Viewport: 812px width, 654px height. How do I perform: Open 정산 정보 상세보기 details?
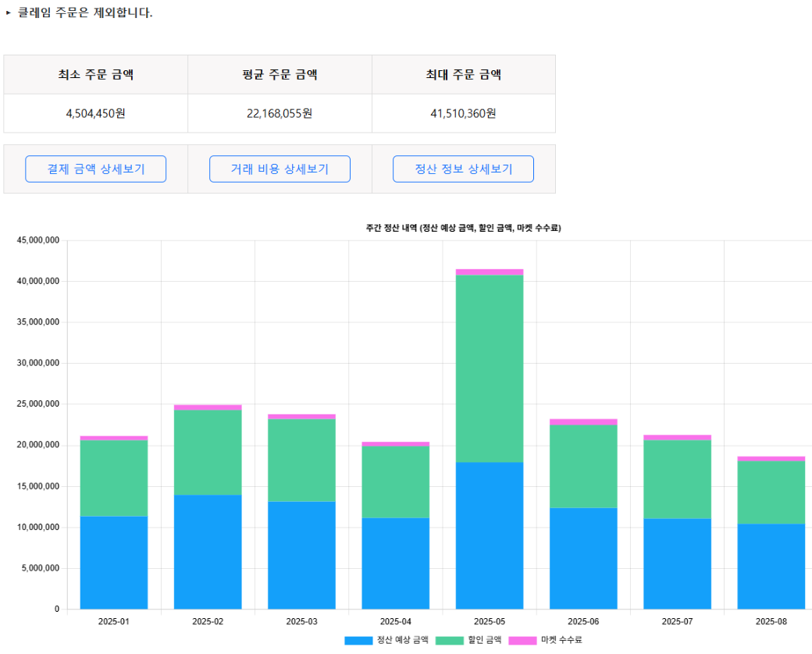coord(463,169)
